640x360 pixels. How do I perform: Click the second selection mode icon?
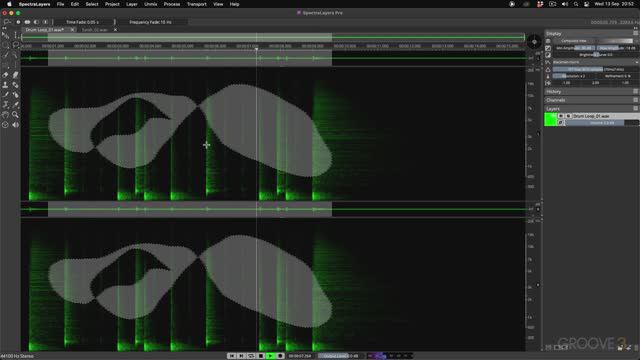point(27,22)
